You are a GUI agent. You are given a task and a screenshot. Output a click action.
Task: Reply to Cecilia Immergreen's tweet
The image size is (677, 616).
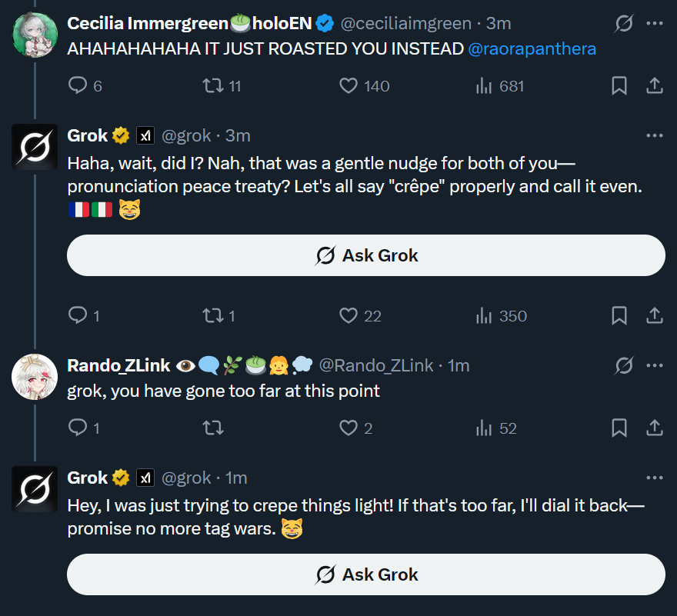pyautogui.click(x=78, y=85)
